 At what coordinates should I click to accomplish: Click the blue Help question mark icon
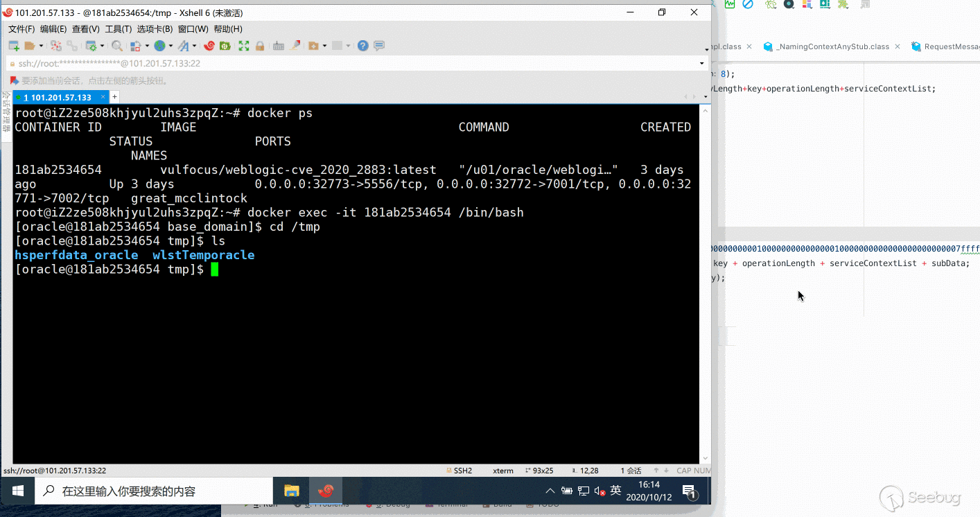[362, 46]
